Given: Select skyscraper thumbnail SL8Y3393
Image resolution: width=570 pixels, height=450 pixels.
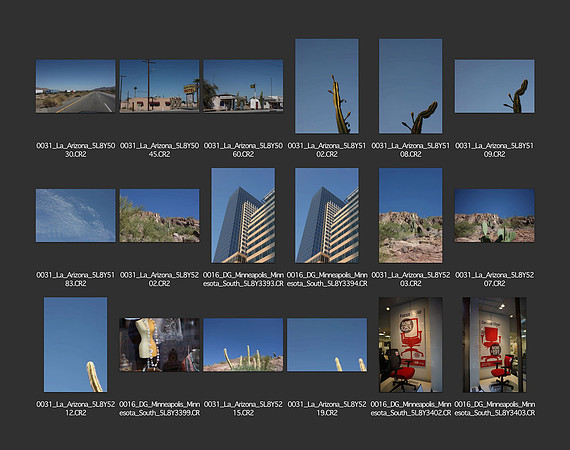Looking at the screenshot, I should [243, 215].
